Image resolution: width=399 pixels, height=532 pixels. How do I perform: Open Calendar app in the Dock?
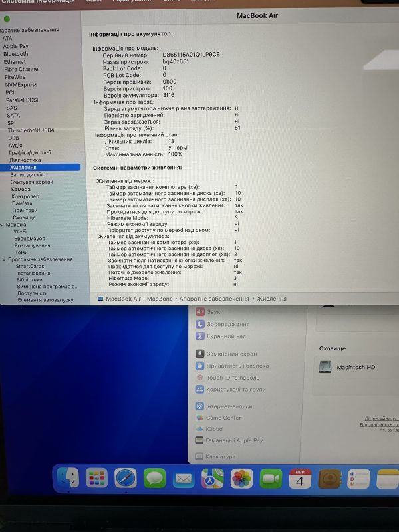click(x=300, y=479)
